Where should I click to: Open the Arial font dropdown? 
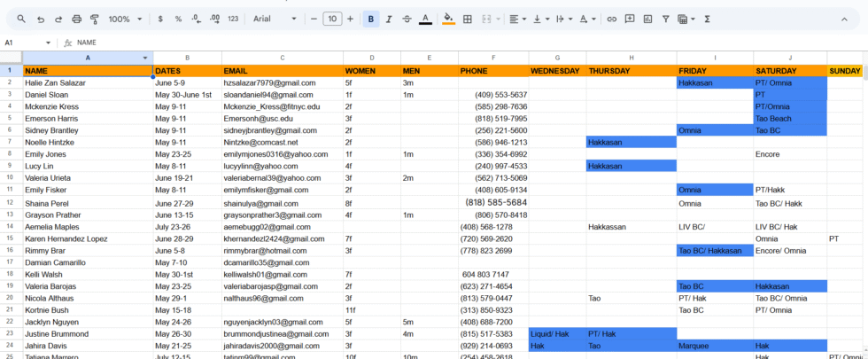pos(275,19)
